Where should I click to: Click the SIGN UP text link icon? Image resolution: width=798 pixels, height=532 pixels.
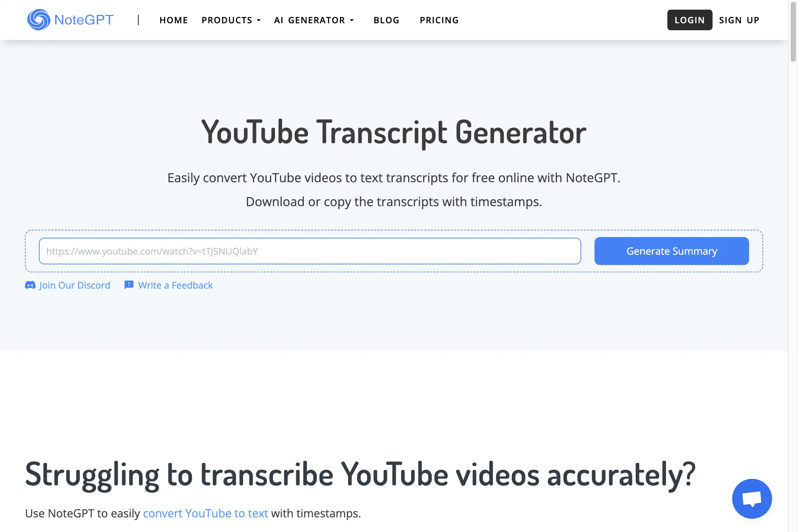click(739, 20)
